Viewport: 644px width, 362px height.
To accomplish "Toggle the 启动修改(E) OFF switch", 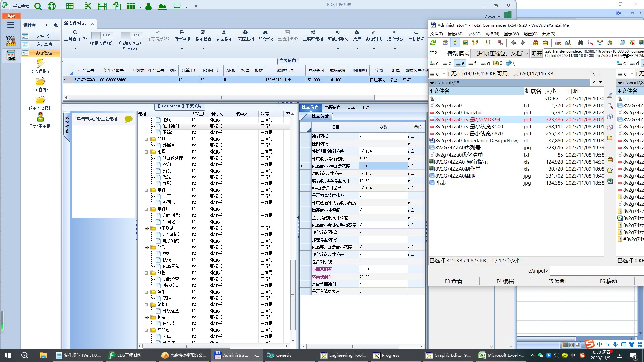I will (131, 35).
